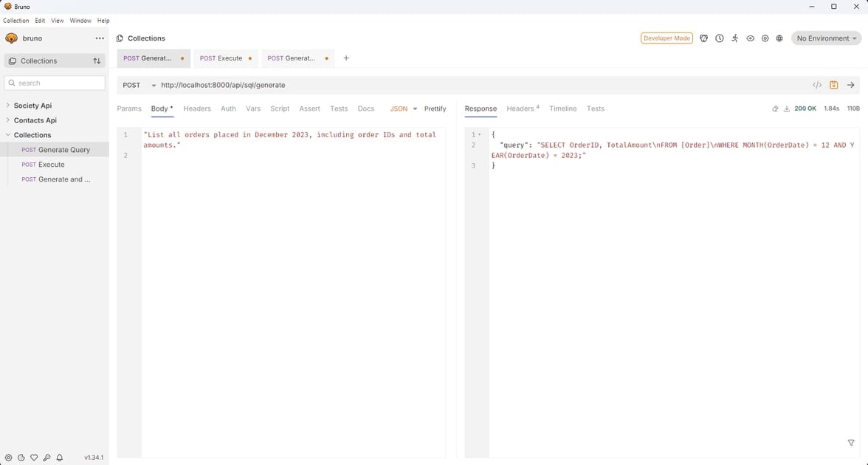Click the globe icon in the top toolbar
This screenshot has width=868, height=465.
pyautogui.click(x=779, y=38)
